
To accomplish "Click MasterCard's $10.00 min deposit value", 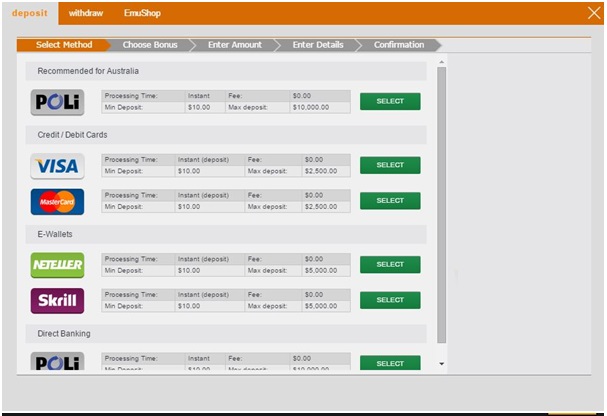I will (189, 207).
